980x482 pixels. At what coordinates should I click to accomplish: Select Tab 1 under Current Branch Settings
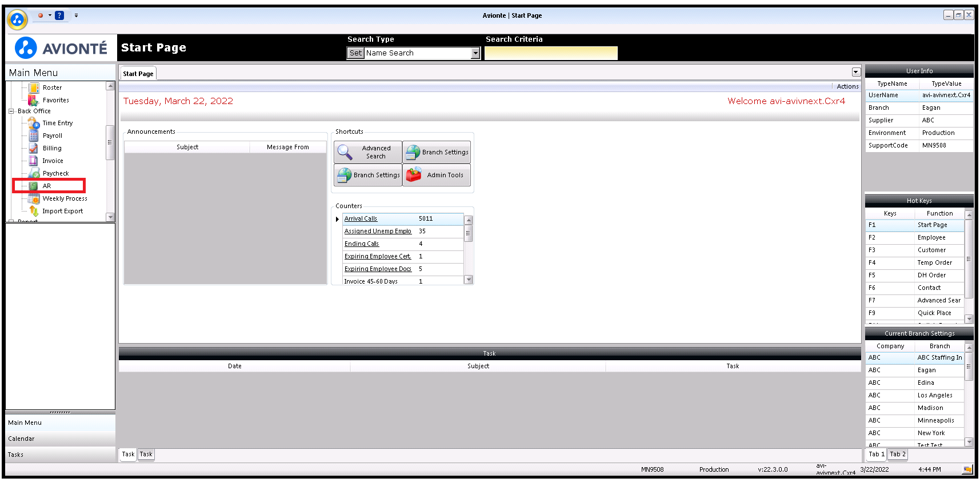pos(877,455)
